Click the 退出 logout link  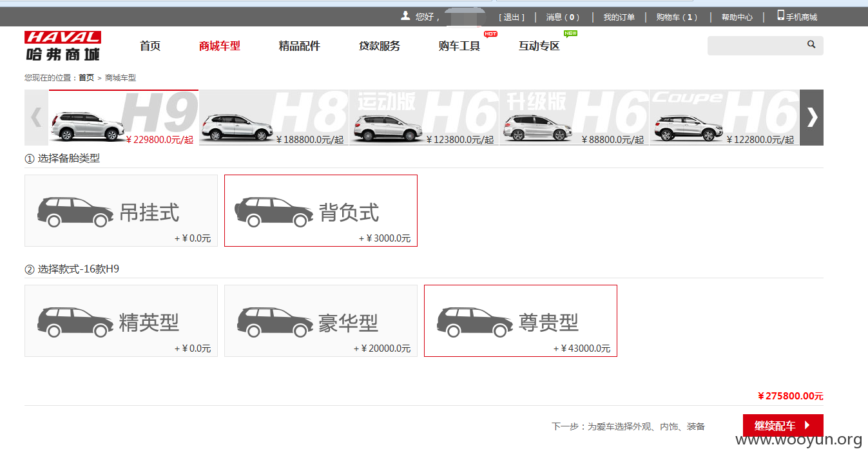click(x=512, y=17)
